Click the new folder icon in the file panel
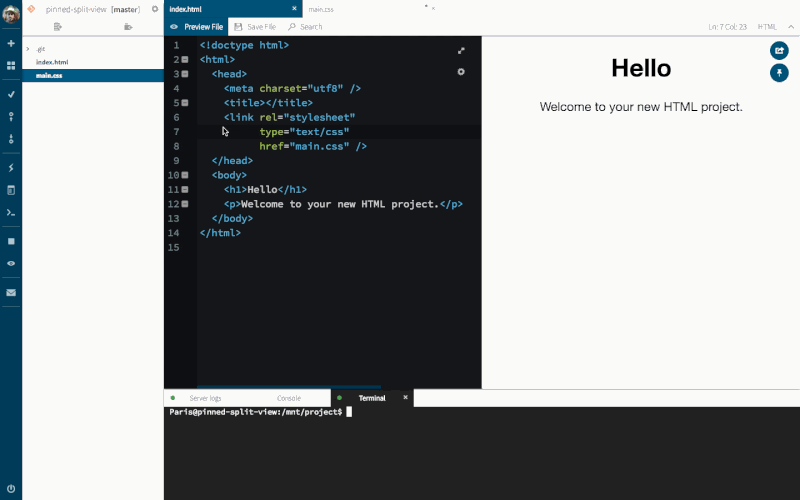The image size is (800, 500). click(128, 27)
